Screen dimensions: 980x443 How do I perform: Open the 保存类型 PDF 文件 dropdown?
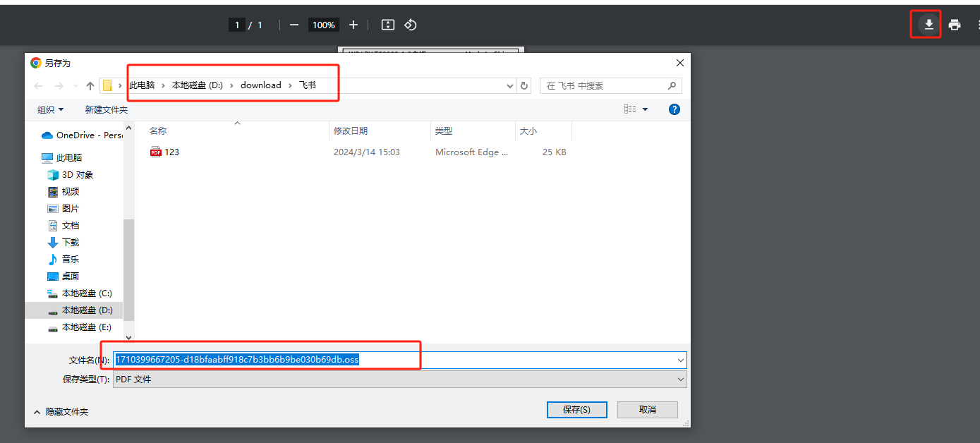pos(399,379)
